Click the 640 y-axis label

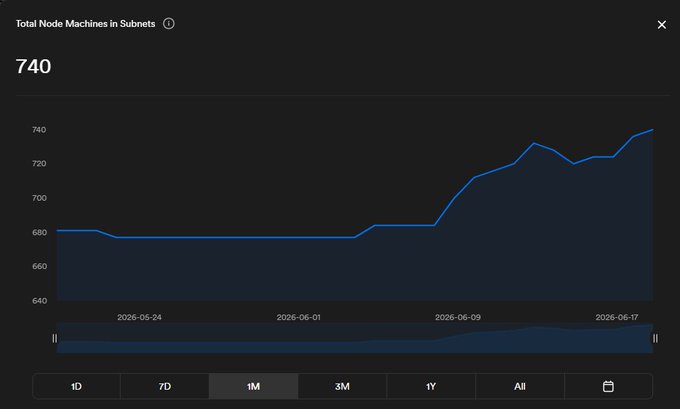[39, 301]
